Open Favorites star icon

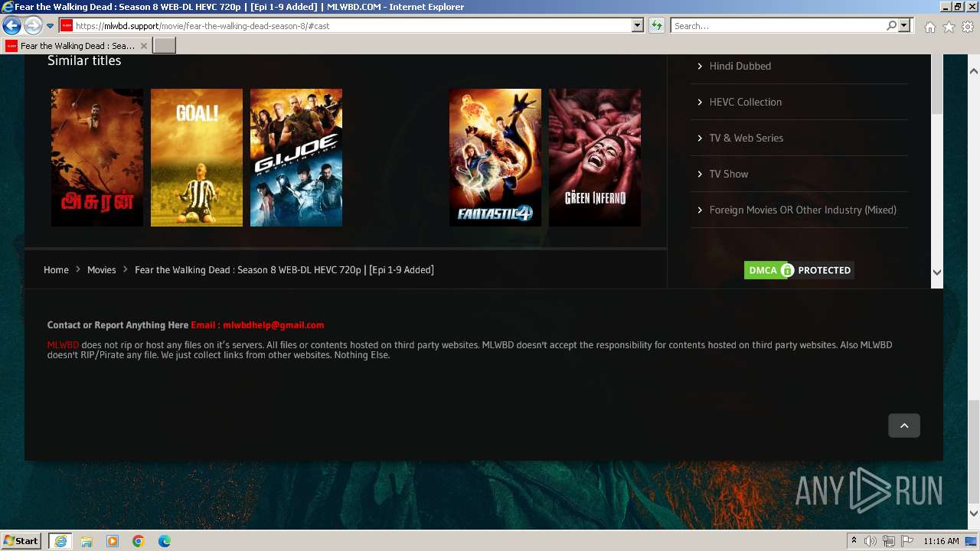[949, 27]
